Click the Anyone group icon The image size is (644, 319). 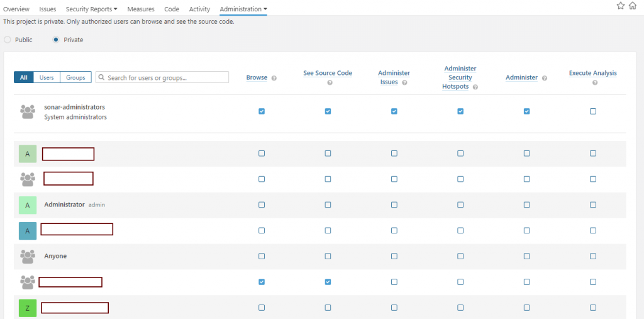[28, 257]
